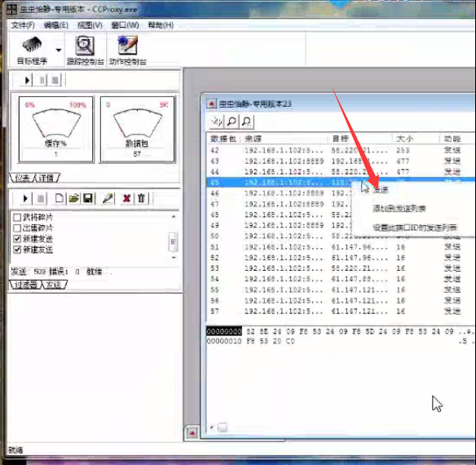The image size is (476, 465).
Task: Click the pencil edit icon
Action: pyautogui.click(x=108, y=198)
